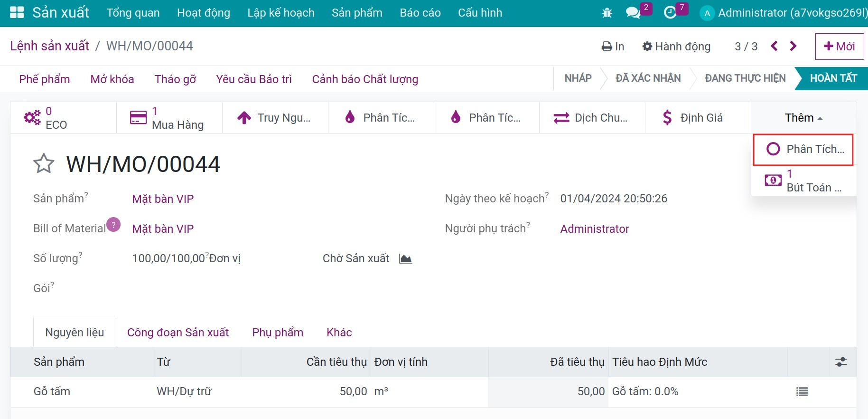Click the Bill of Material help icon
868x419 pixels.
(113, 224)
